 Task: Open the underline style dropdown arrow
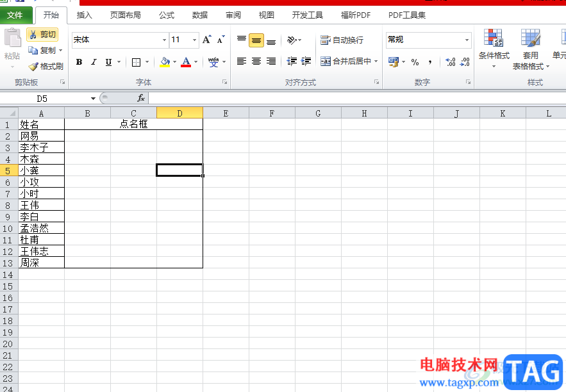[119, 62]
